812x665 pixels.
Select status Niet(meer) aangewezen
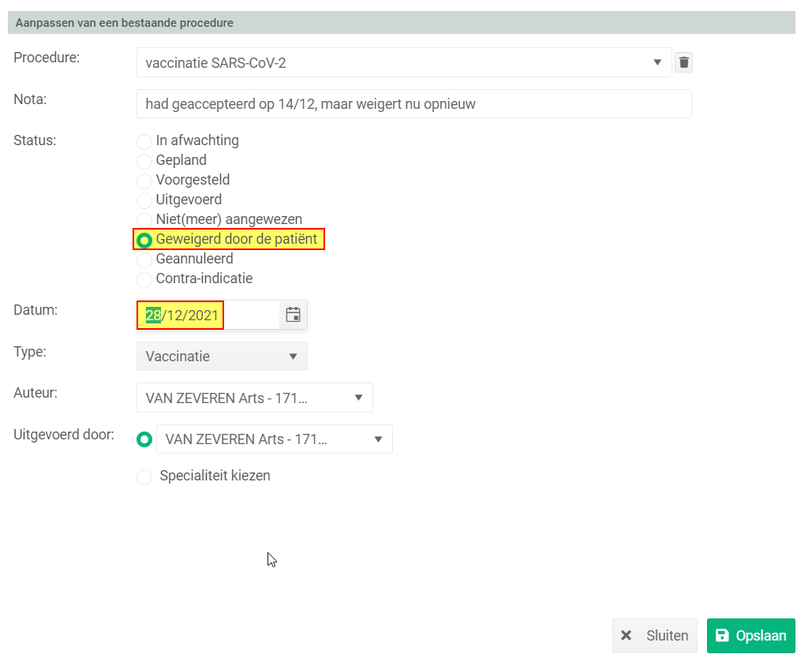click(144, 220)
